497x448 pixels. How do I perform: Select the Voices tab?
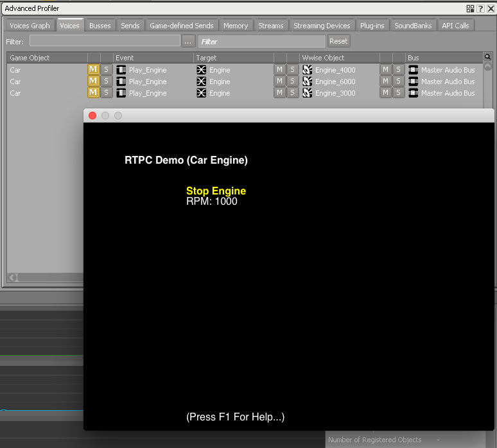point(69,25)
